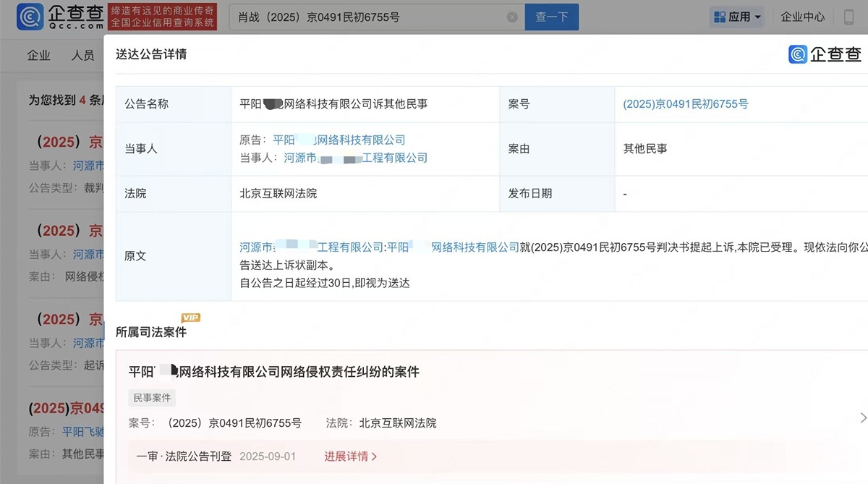Open 企业中心 from the header
This screenshot has width=868, height=484.
click(x=803, y=17)
